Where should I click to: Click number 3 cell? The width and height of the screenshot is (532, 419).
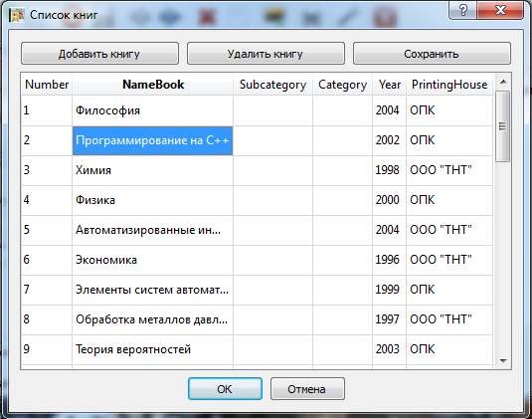[47, 170]
